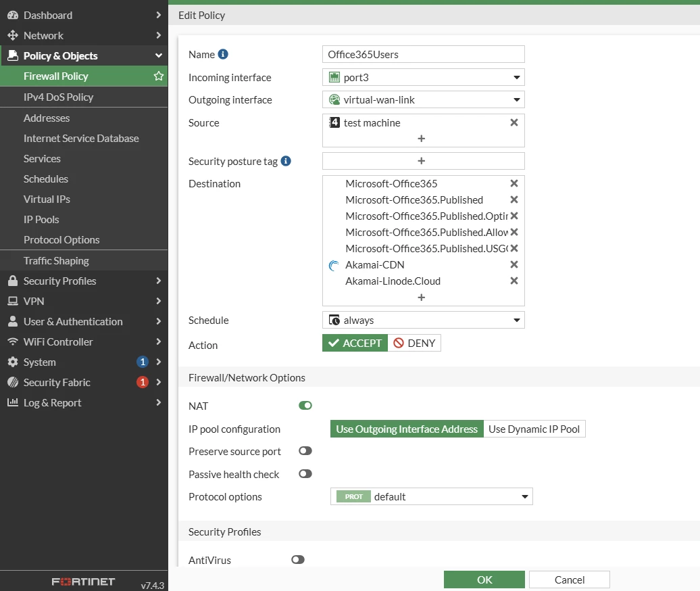Click the Security Fabric red alert badge
Image resolution: width=700 pixels, height=591 pixels.
coord(143,382)
